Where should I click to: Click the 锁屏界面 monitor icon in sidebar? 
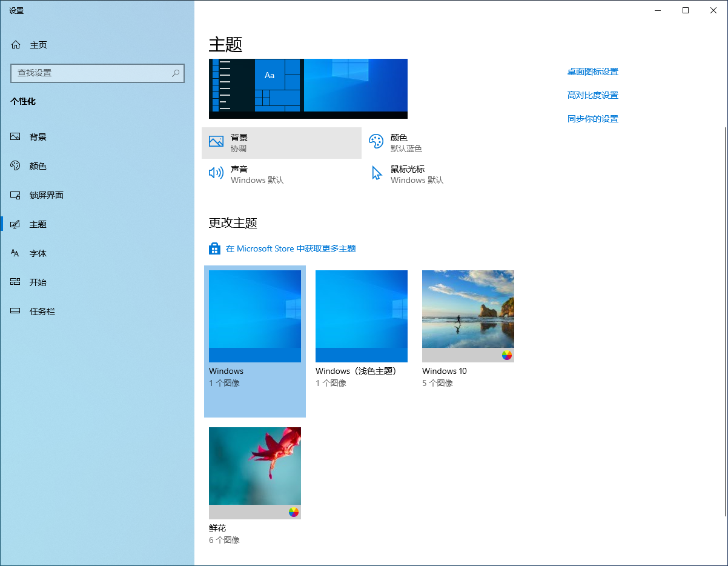16,195
